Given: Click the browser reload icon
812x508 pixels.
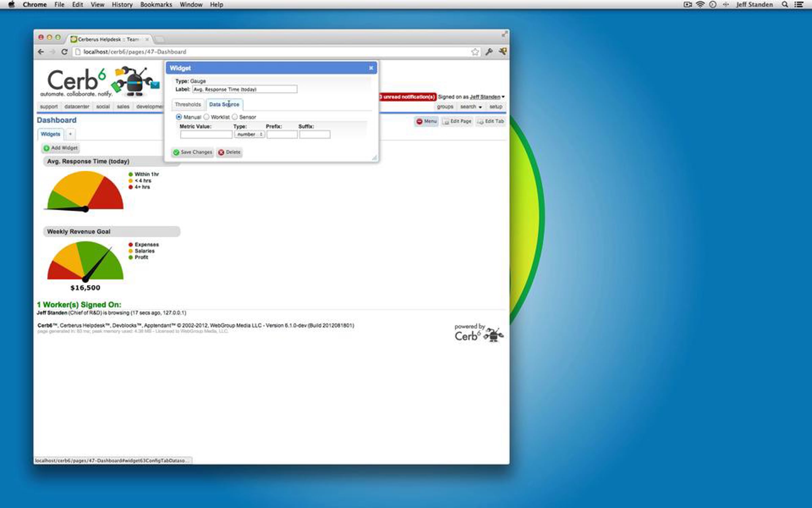Looking at the screenshot, I should (64, 52).
